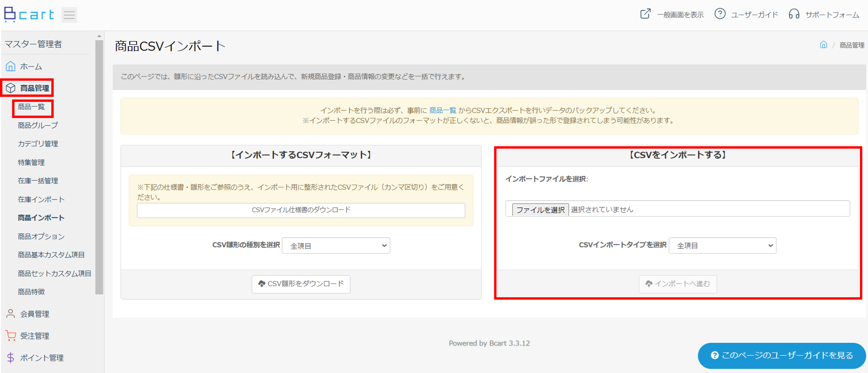Select 商品一覧 in the sidebar

click(x=31, y=107)
